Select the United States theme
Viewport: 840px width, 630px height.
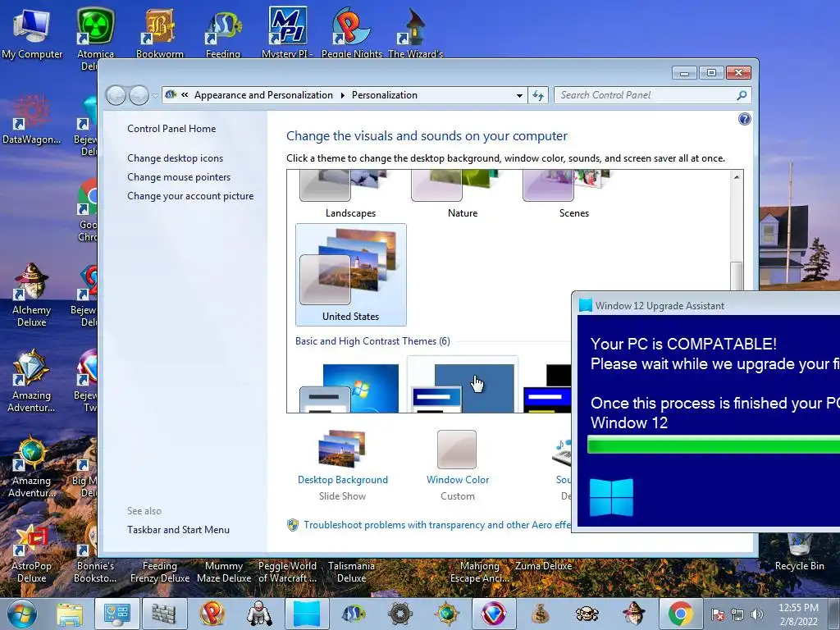pyautogui.click(x=350, y=274)
